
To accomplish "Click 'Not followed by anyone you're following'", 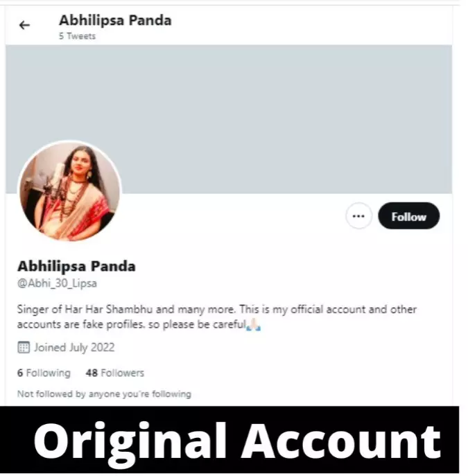I will [104, 394].
